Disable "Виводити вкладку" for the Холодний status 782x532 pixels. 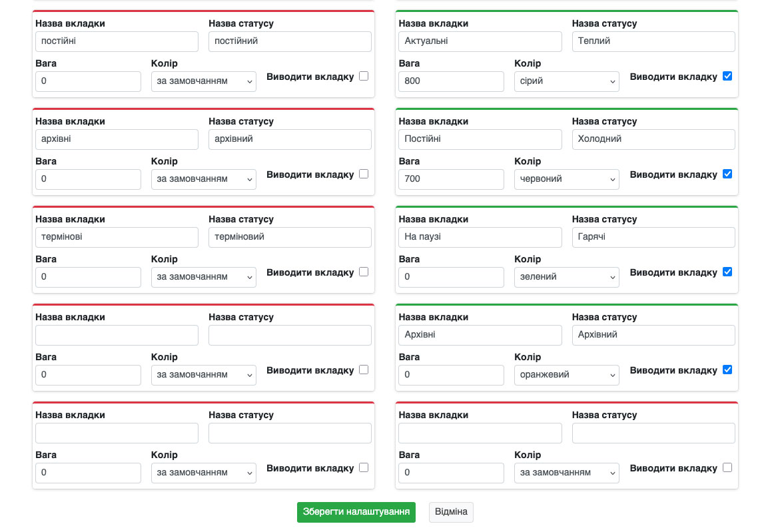[727, 174]
